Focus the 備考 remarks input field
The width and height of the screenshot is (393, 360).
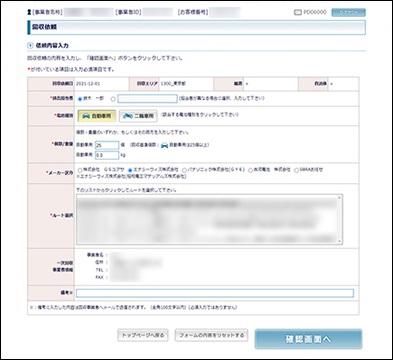point(215,293)
